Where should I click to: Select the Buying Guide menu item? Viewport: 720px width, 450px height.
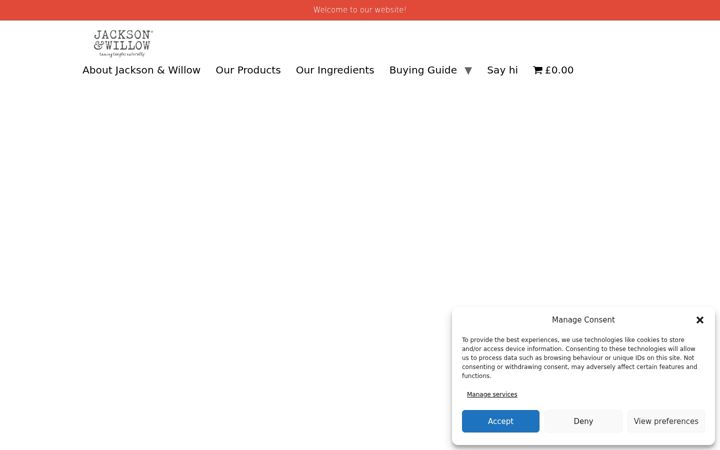coord(423,70)
